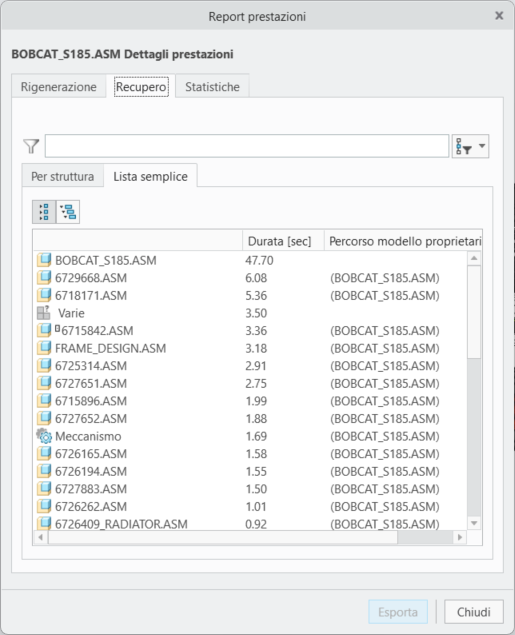Select the Varie row icon
515x635 pixels.
tap(43, 313)
